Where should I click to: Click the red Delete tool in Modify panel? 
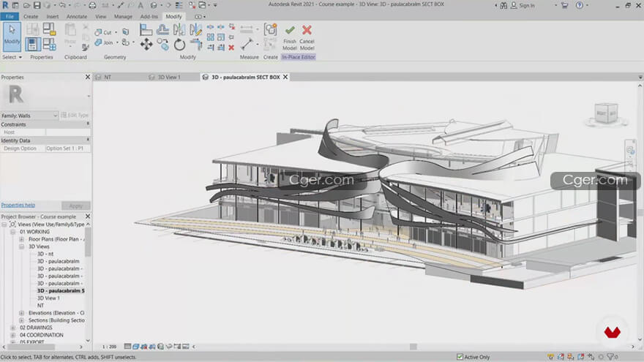[231, 48]
